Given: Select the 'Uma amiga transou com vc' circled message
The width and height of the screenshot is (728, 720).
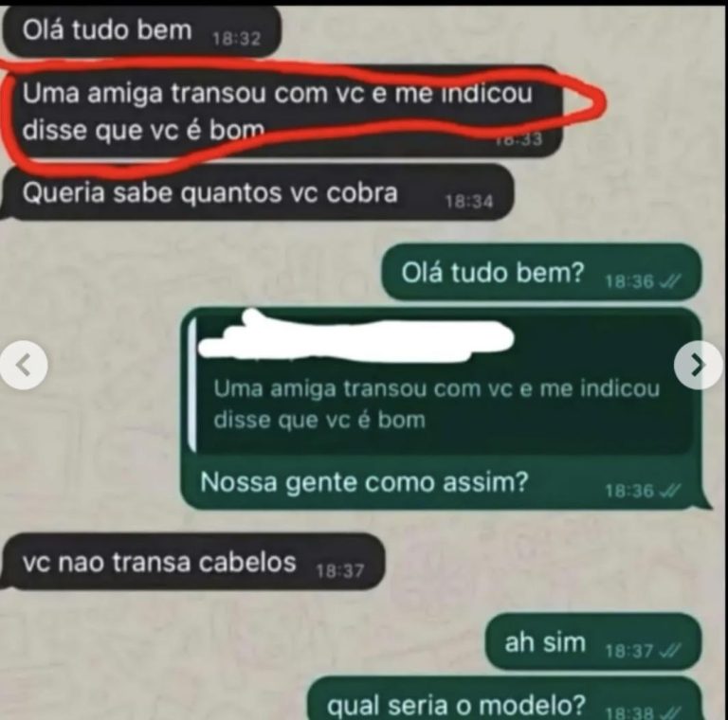Looking at the screenshot, I should 283,112.
